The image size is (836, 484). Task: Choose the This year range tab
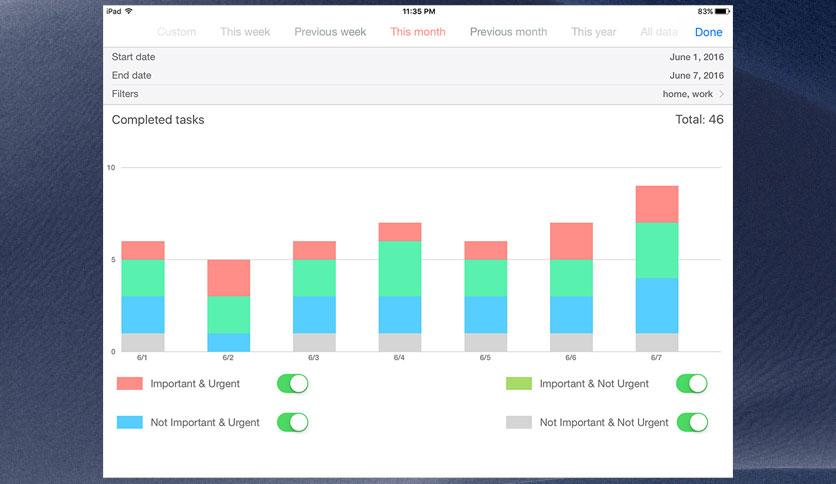click(593, 32)
